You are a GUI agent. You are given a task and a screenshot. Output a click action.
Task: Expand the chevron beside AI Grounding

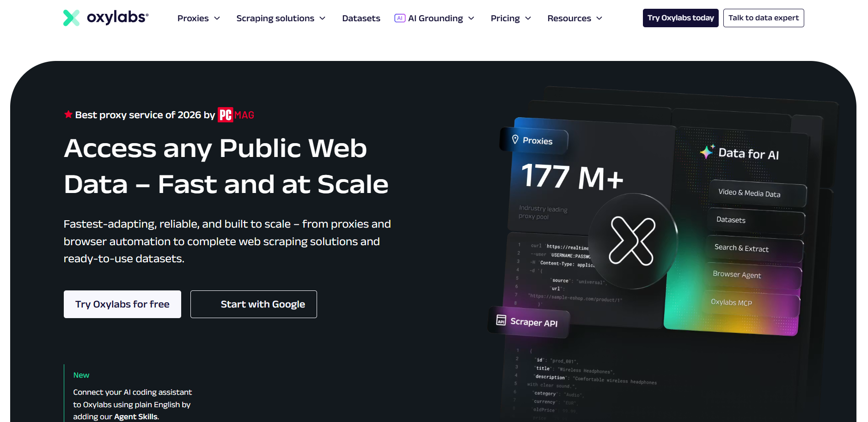pos(471,18)
